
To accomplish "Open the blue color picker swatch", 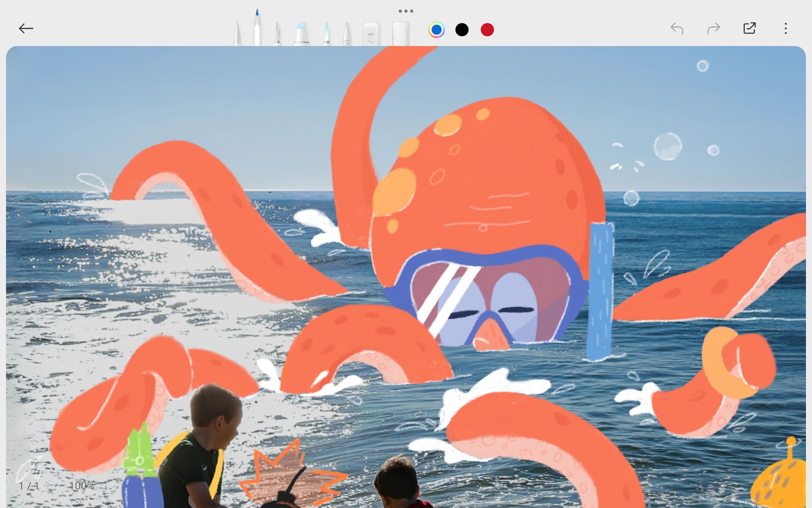I will coord(436,30).
